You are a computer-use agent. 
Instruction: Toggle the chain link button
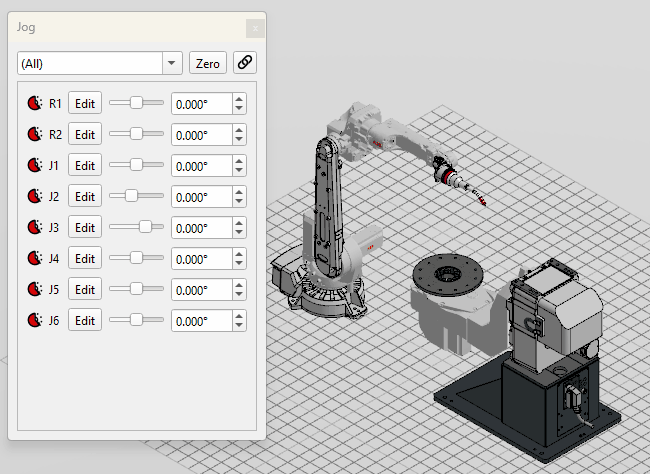click(245, 63)
